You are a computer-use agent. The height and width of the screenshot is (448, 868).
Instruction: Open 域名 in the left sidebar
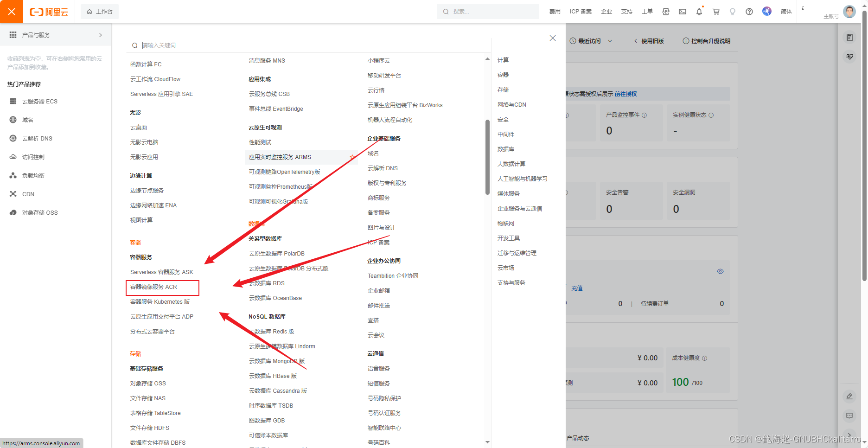(x=28, y=120)
